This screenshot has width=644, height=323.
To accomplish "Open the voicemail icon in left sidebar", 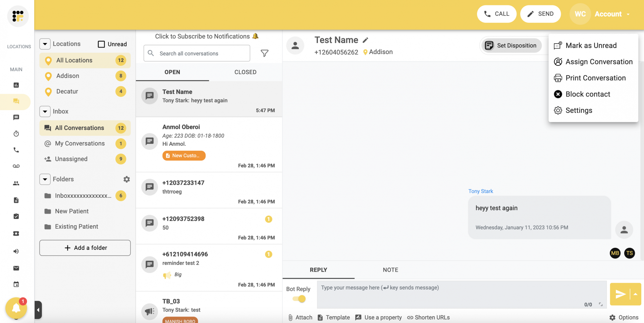I will pyautogui.click(x=16, y=166).
